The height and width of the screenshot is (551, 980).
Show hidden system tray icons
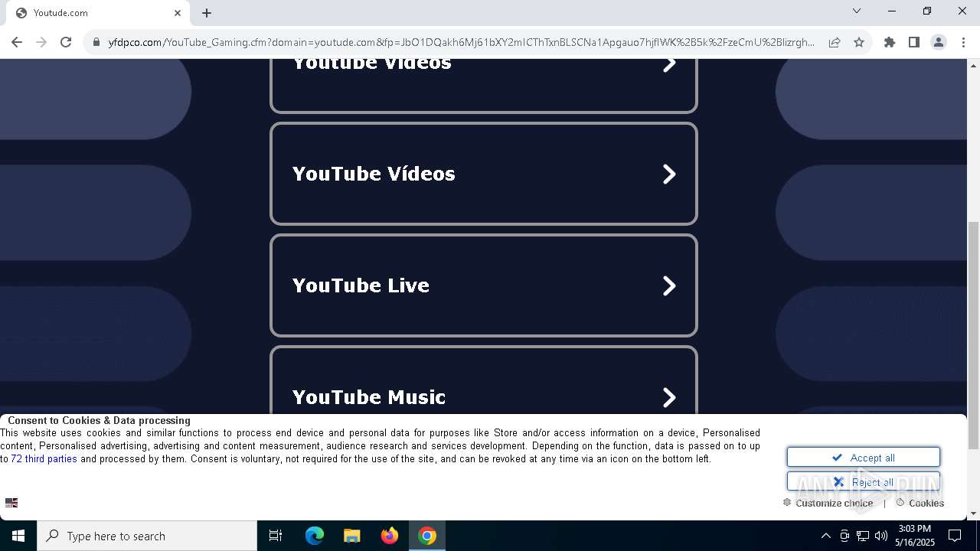click(x=825, y=536)
